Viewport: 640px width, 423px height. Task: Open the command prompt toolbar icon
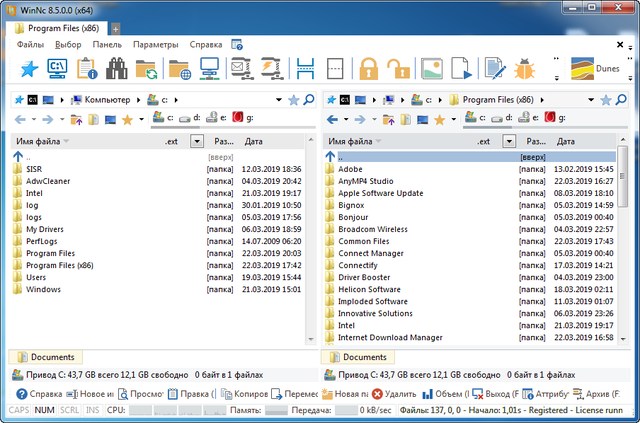[x=57, y=69]
